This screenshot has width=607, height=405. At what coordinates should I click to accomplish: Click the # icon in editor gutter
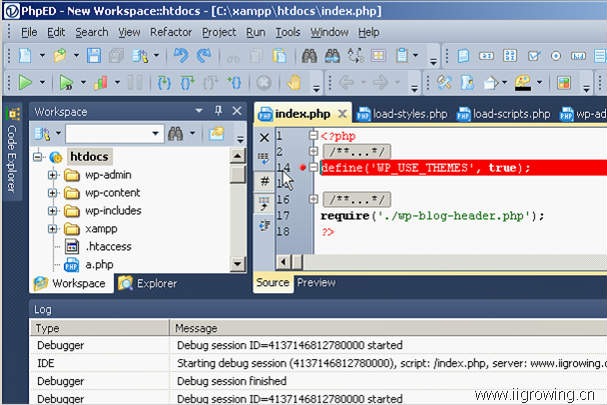pos(264,181)
